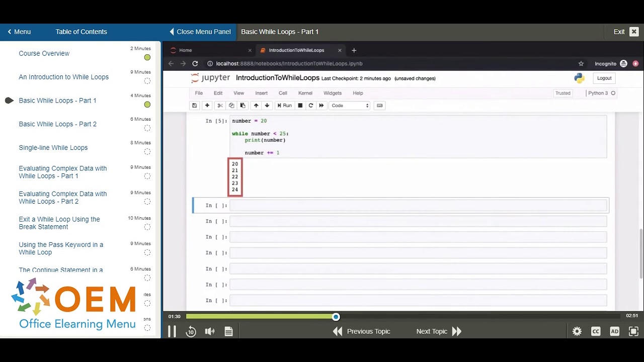Open the Jupyter View menu
Viewport: 644px width, 362px height.
238,93
